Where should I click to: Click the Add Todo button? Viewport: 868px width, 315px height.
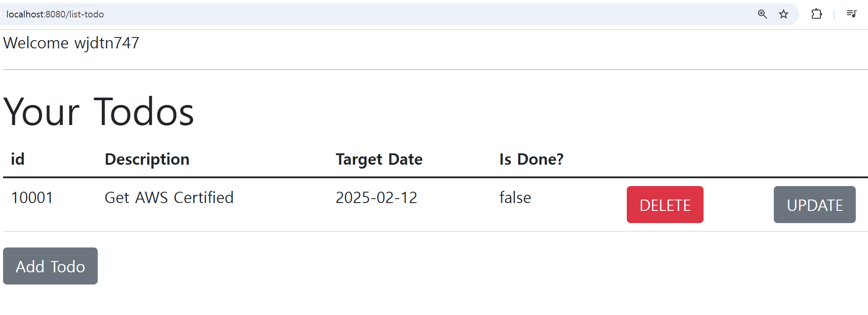click(50, 266)
